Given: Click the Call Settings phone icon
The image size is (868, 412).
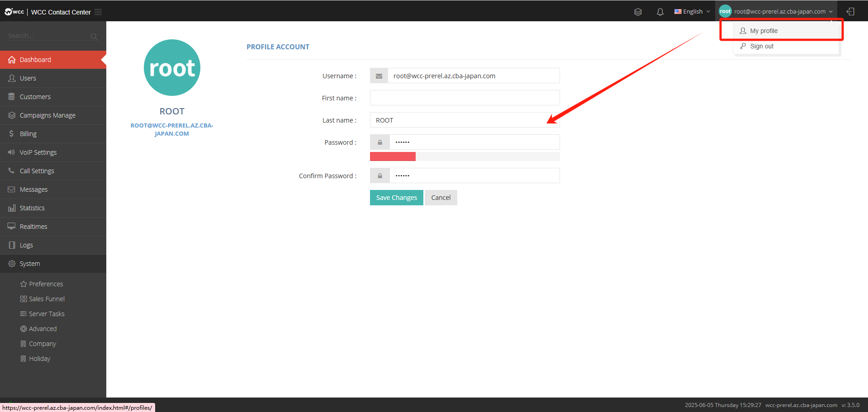Looking at the screenshot, I should coord(11,170).
